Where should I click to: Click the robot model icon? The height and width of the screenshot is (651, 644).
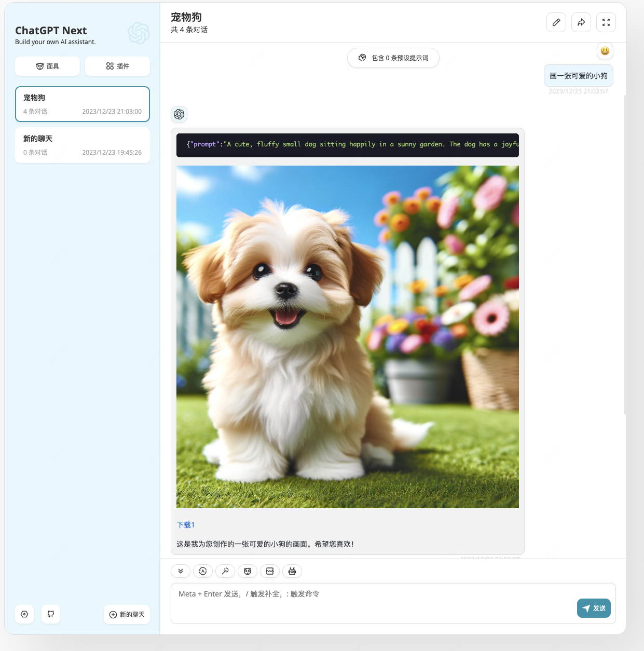(x=292, y=571)
